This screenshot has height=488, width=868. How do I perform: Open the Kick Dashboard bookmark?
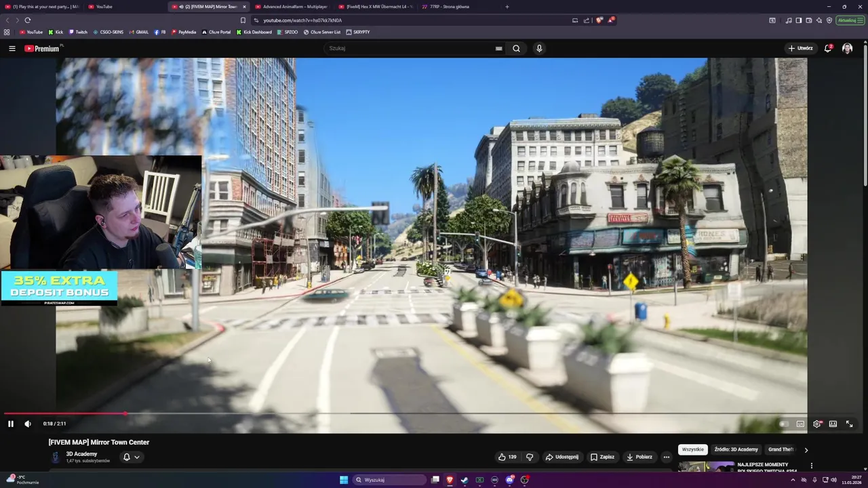pos(254,32)
